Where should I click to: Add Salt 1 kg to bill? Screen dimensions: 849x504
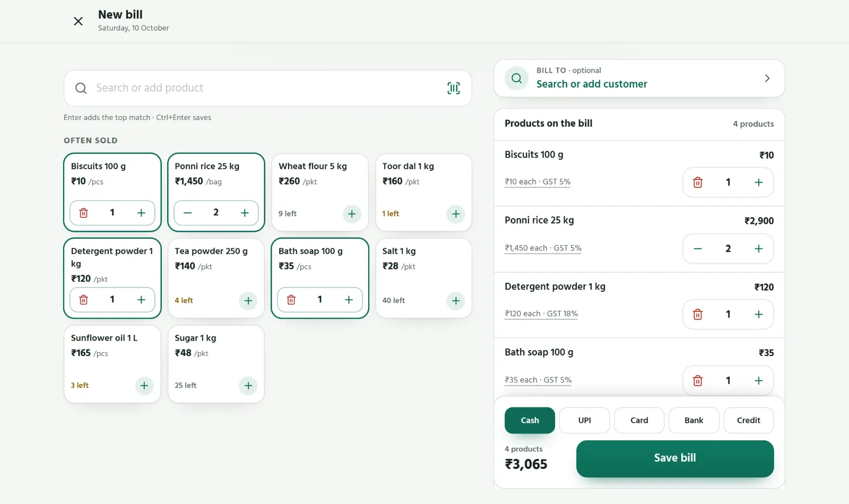456,301
